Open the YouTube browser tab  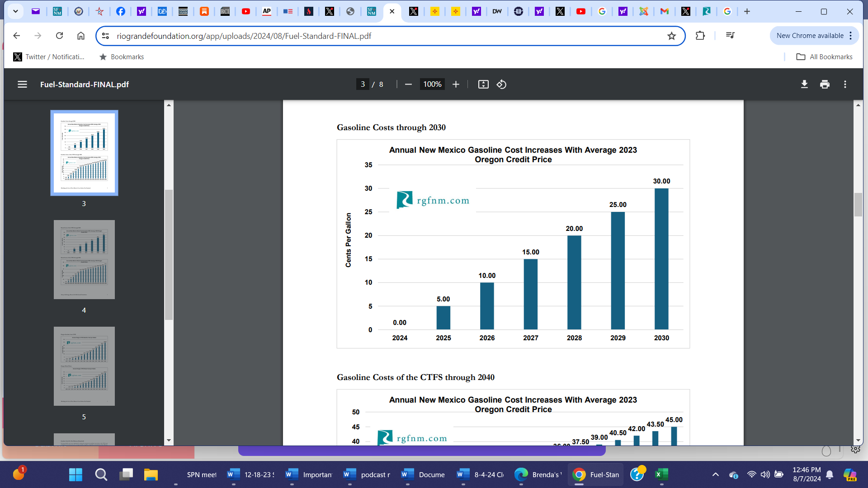(x=246, y=11)
